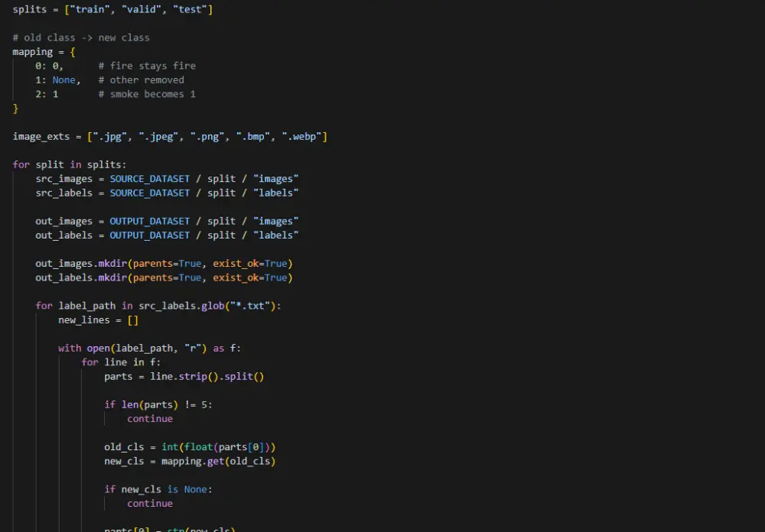The image size is (765, 532).
Task: Click the "if new_cls is None:" line
Action: coord(158,489)
